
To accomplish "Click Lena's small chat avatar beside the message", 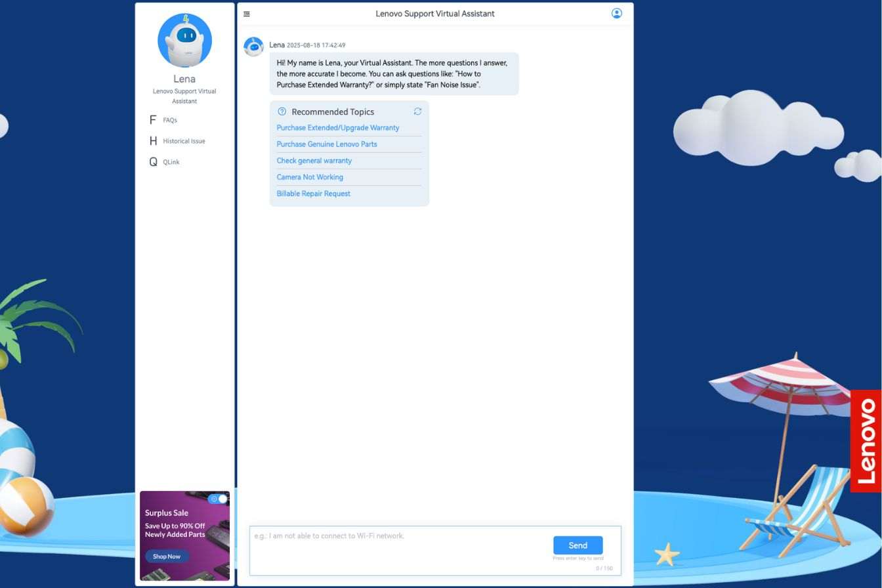I will click(253, 47).
